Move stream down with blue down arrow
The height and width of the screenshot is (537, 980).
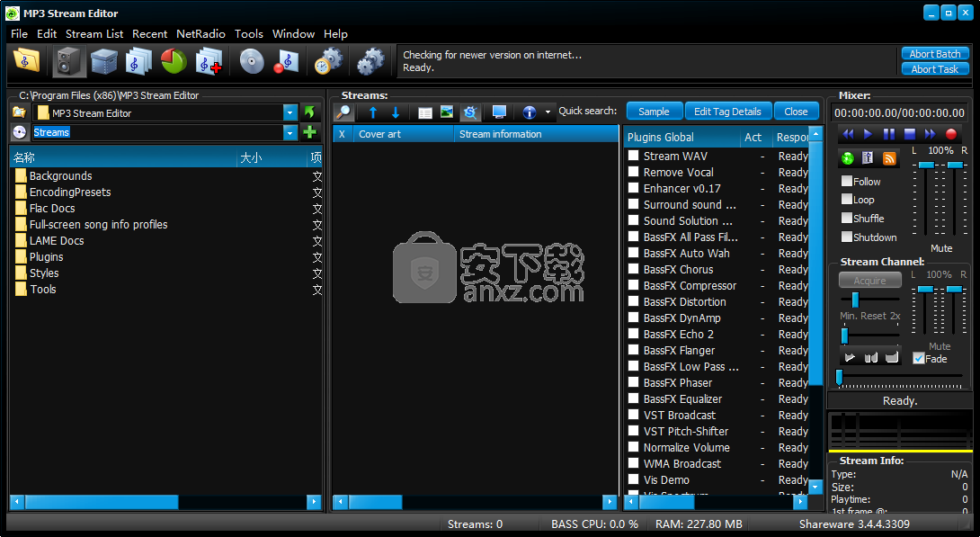396,112
